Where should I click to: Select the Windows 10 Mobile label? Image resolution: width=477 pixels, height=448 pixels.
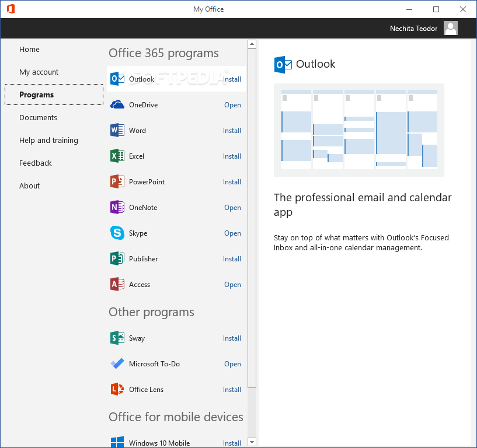(159, 443)
